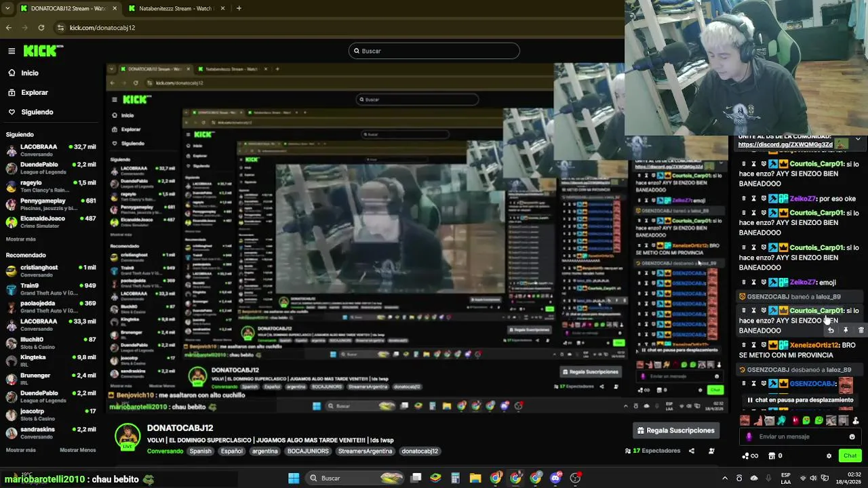Open the Windows Start menu
The height and width of the screenshot is (488, 868).
click(x=294, y=478)
